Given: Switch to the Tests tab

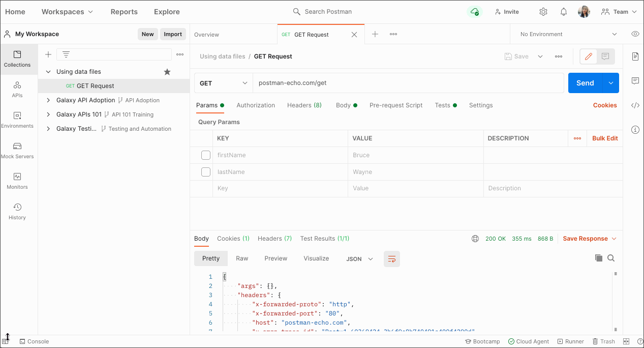Looking at the screenshot, I should 446,105.
